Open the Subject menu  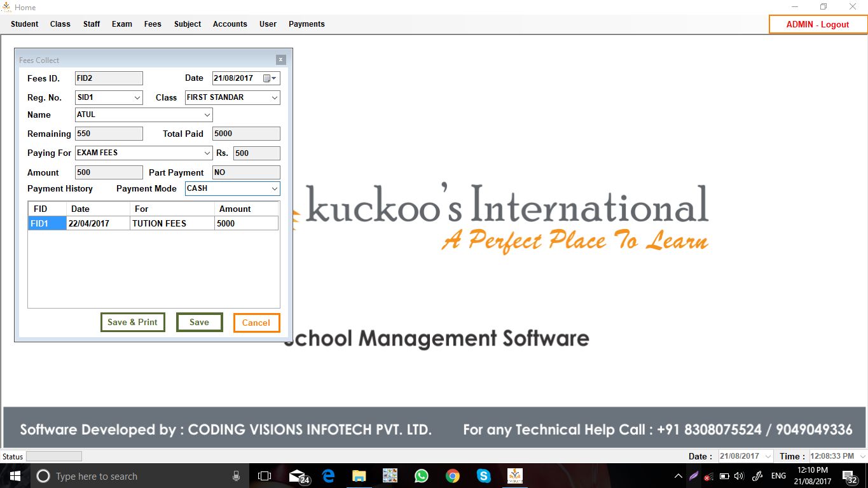tap(188, 24)
